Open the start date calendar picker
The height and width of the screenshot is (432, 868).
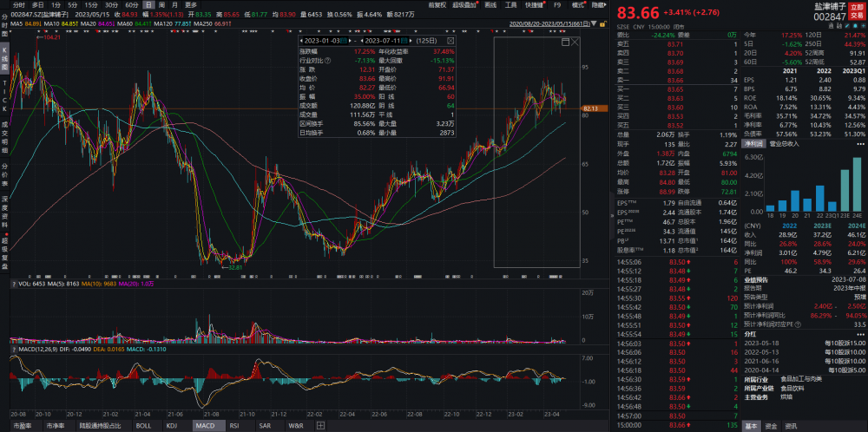(343, 41)
